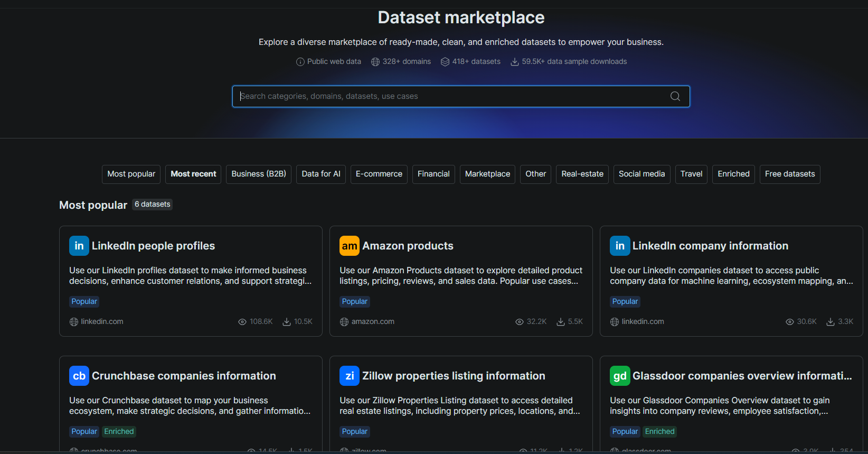
Task: Click the Popular tag on Zillow card
Action: [x=355, y=431]
